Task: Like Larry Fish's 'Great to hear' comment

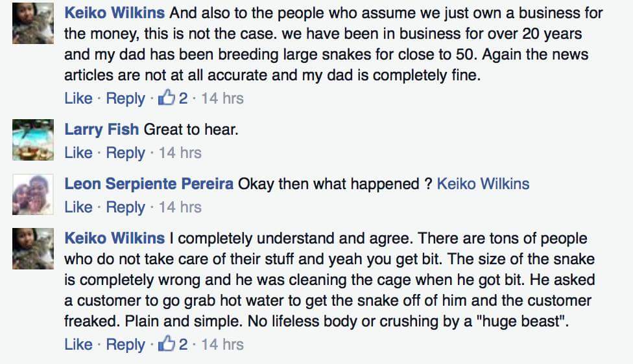Action: [x=78, y=152]
